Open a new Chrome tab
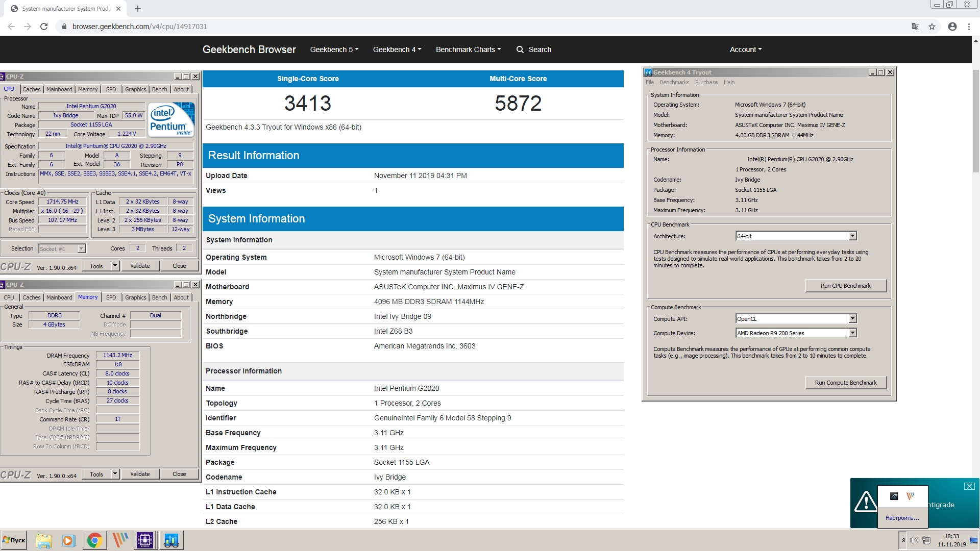Screen dimensions: 980x551 tap(138, 9)
